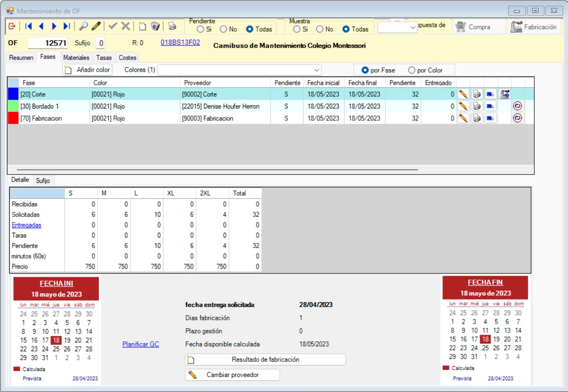This screenshot has height=392, width=568.
Task: Select Pendiente 'Si' radio option
Action: [200, 29]
